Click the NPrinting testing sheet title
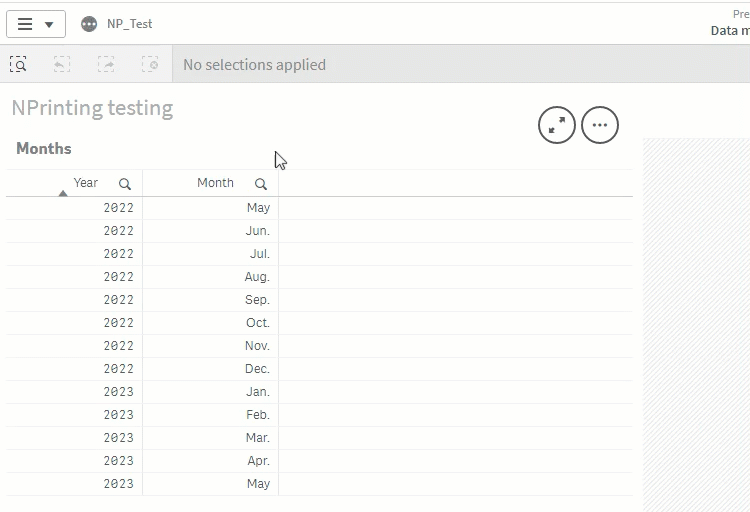Screen dimensions: 750x512 [92, 108]
